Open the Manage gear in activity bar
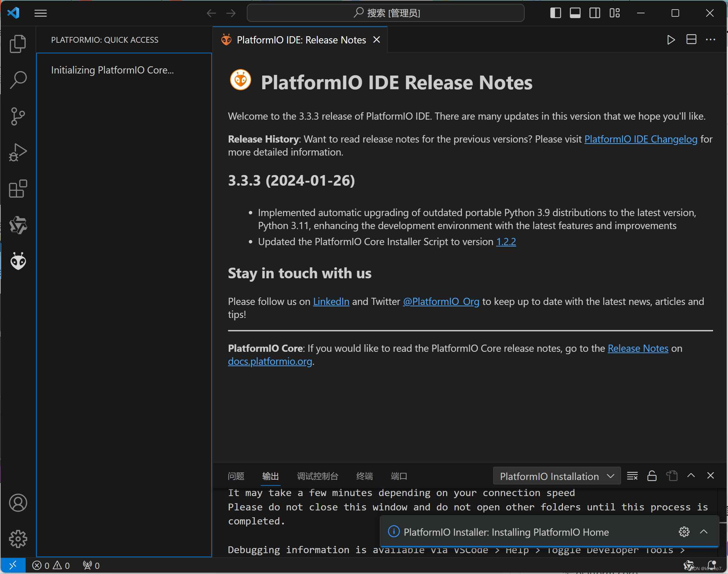 click(18, 539)
